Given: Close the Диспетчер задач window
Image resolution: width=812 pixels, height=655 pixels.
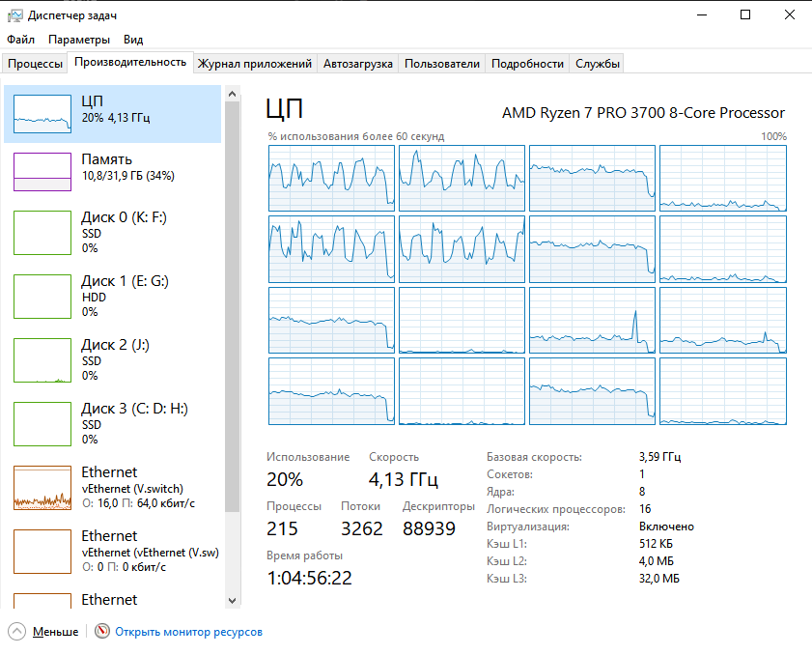Looking at the screenshot, I should [789, 15].
